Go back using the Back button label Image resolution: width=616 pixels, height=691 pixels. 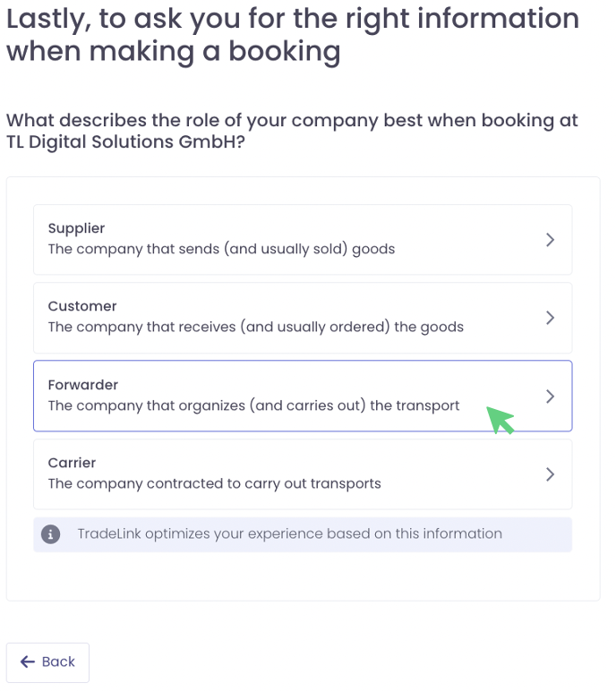pyautogui.click(x=58, y=662)
